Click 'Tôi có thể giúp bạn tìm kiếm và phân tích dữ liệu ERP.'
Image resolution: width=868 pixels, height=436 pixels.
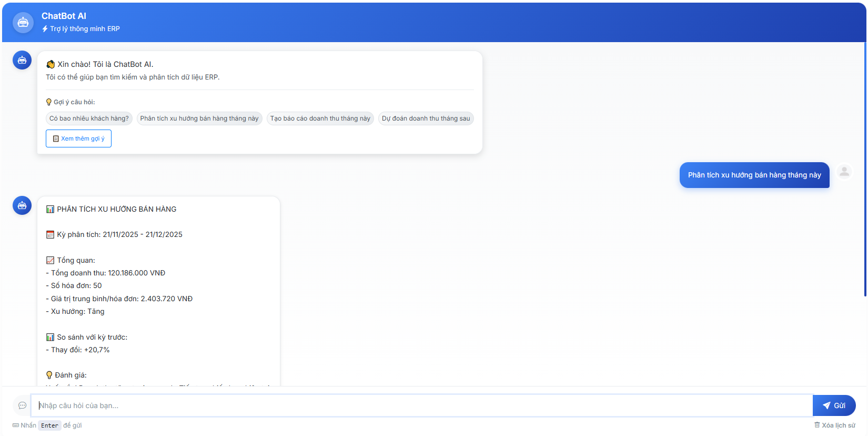click(x=133, y=77)
